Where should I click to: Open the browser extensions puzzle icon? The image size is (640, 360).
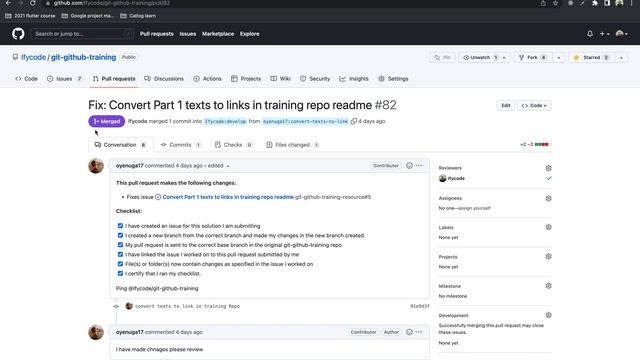595,3
